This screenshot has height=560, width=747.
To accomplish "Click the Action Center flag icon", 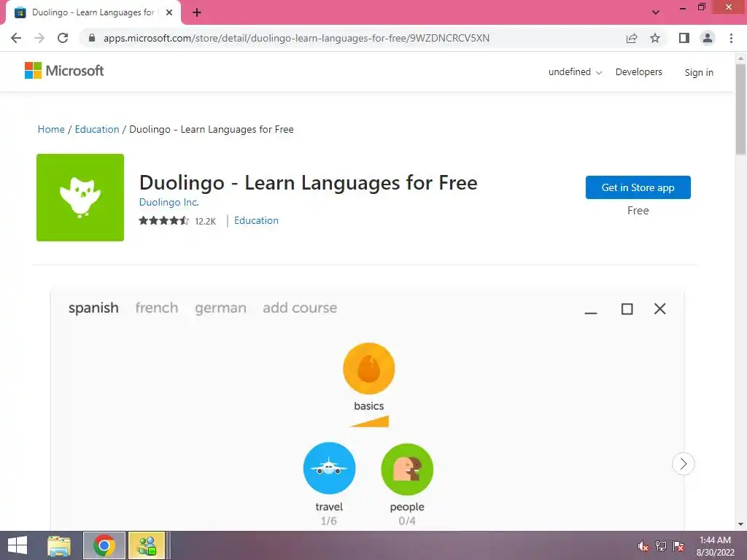I will point(678,546).
